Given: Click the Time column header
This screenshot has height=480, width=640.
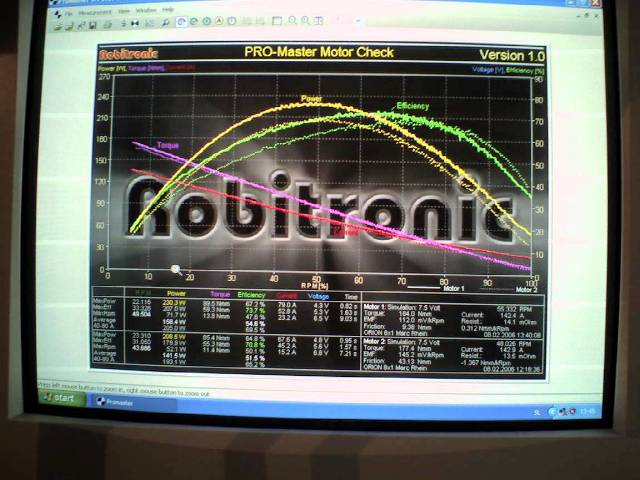Looking at the screenshot, I should [351, 297].
